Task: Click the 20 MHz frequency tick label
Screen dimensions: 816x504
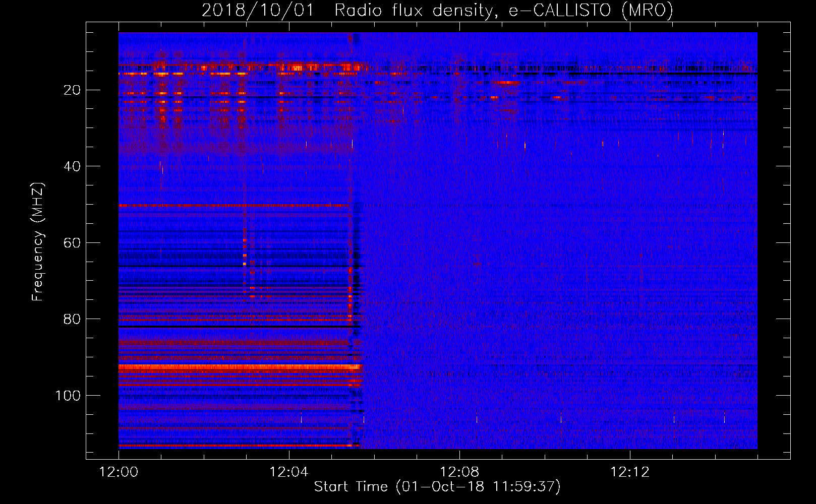Action: [x=72, y=90]
